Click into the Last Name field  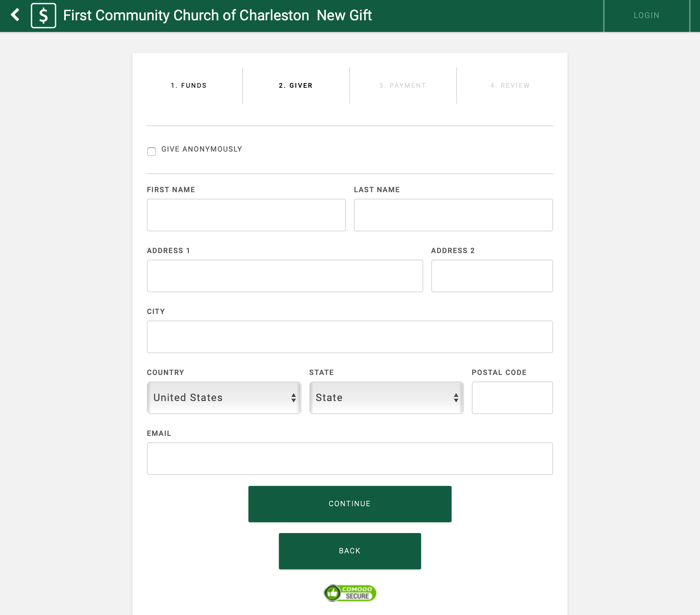pos(453,215)
